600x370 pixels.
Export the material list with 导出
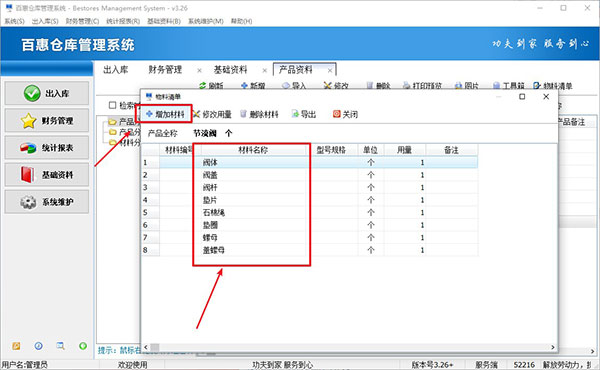(304, 114)
